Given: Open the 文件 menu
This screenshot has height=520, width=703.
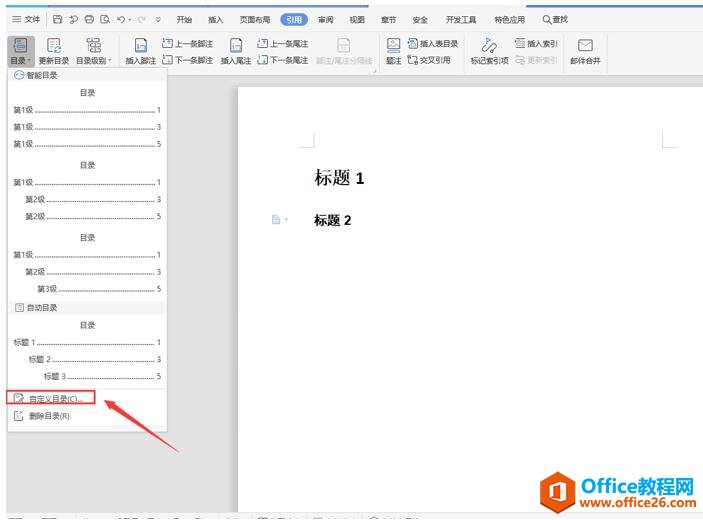Looking at the screenshot, I should [x=26, y=20].
